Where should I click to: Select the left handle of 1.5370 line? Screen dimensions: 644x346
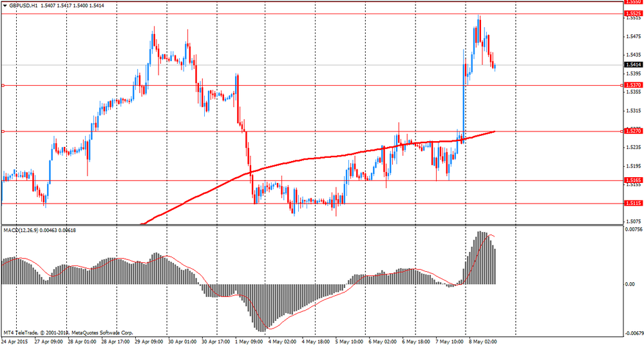click(3, 86)
